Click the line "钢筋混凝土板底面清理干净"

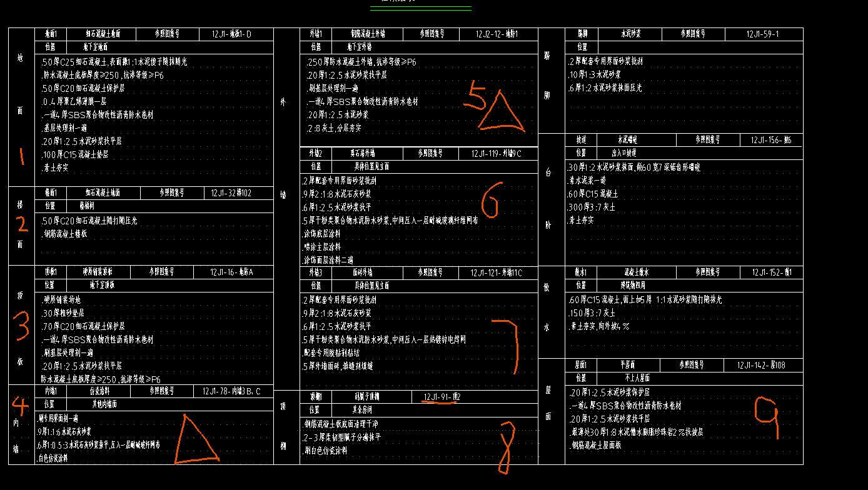[x=341, y=424]
